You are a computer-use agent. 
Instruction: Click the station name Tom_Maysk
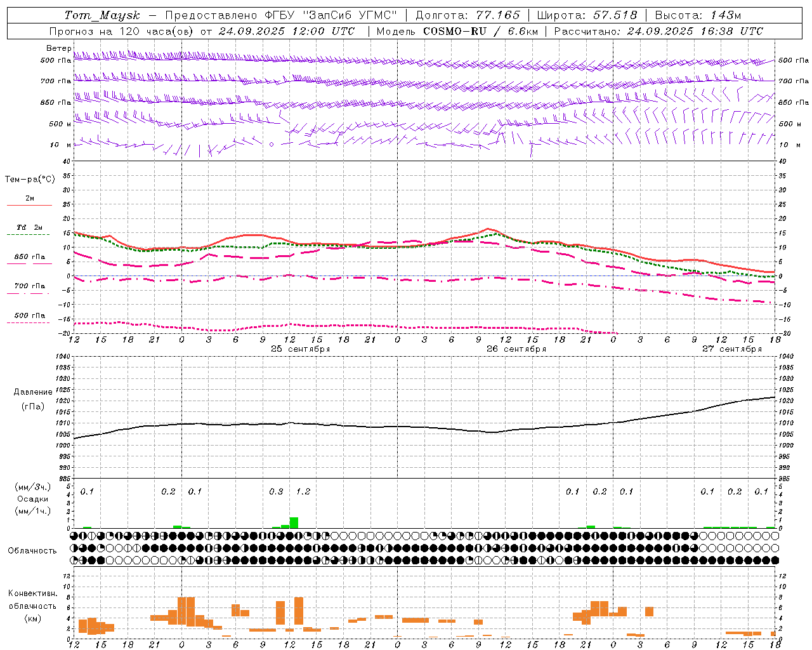102,15
